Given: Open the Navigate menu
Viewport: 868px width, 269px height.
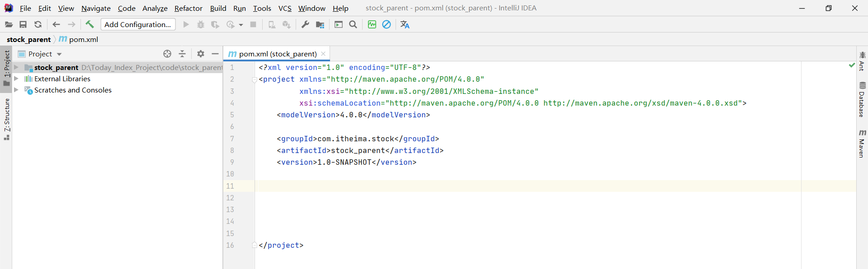Looking at the screenshot, I should point(96,8).
